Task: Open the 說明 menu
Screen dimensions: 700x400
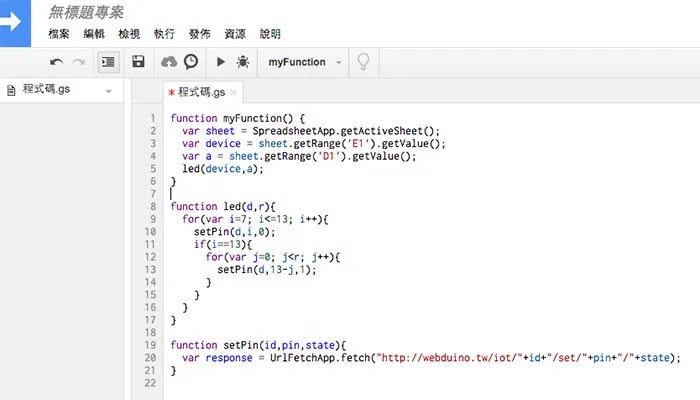Action: 270,34
